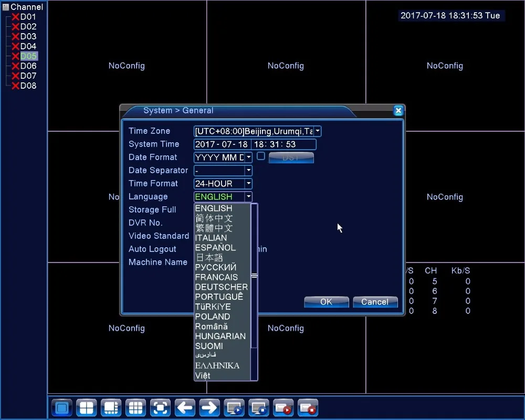The image size is (525, 420).
Task: Select channel D06 in the tree
Action: pos(28,66)
